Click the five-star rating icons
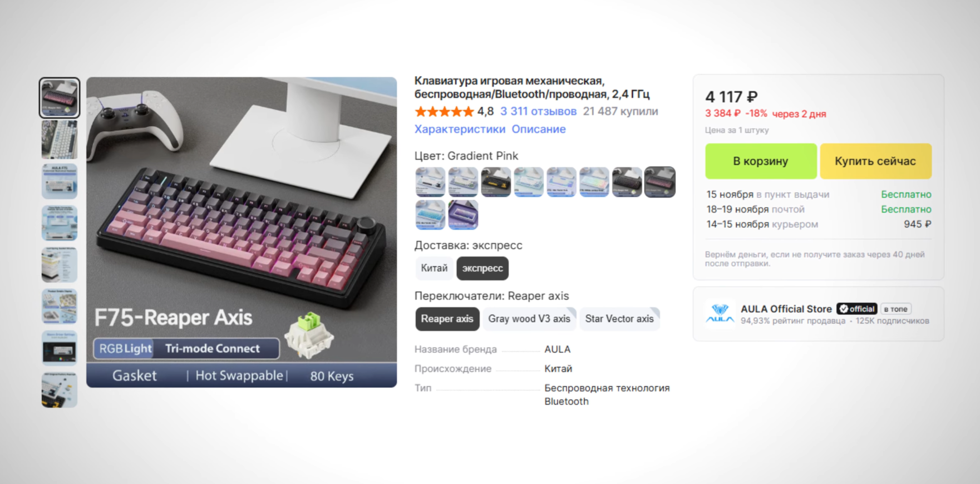980x484 pixels. (444, 112)
